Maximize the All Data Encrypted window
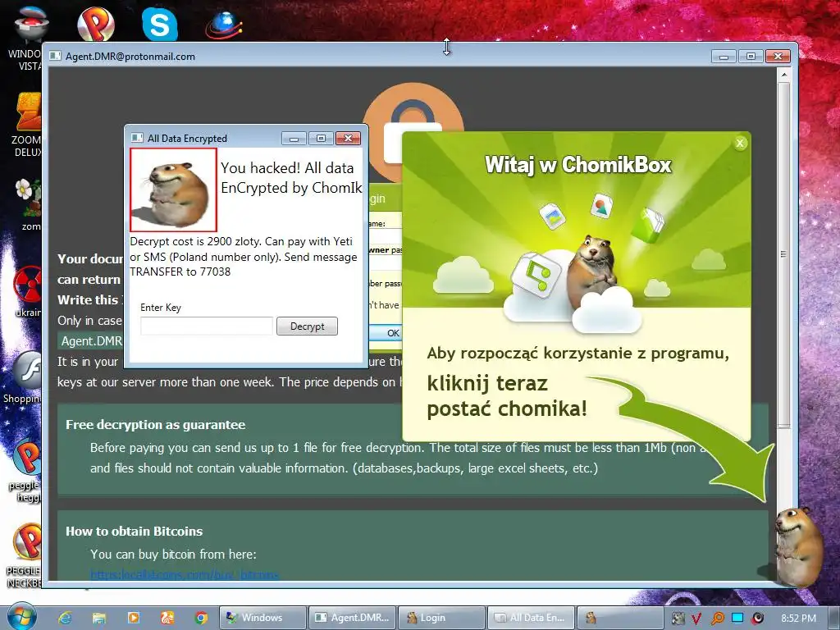Viewport: 840px width, 630px height. pyautogui.click(x=321, y=139)
